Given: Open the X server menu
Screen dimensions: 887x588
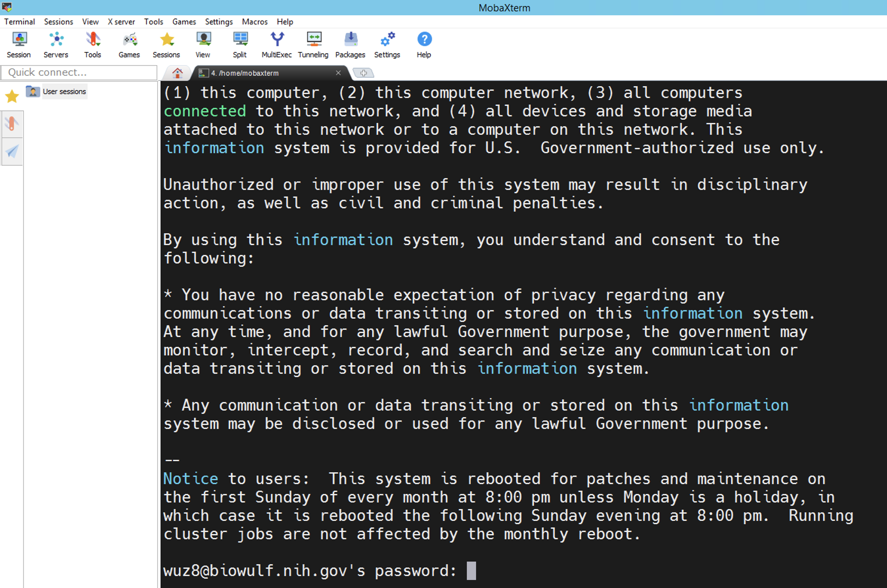Looking at the screenshot, I should (x=121, y=22).
